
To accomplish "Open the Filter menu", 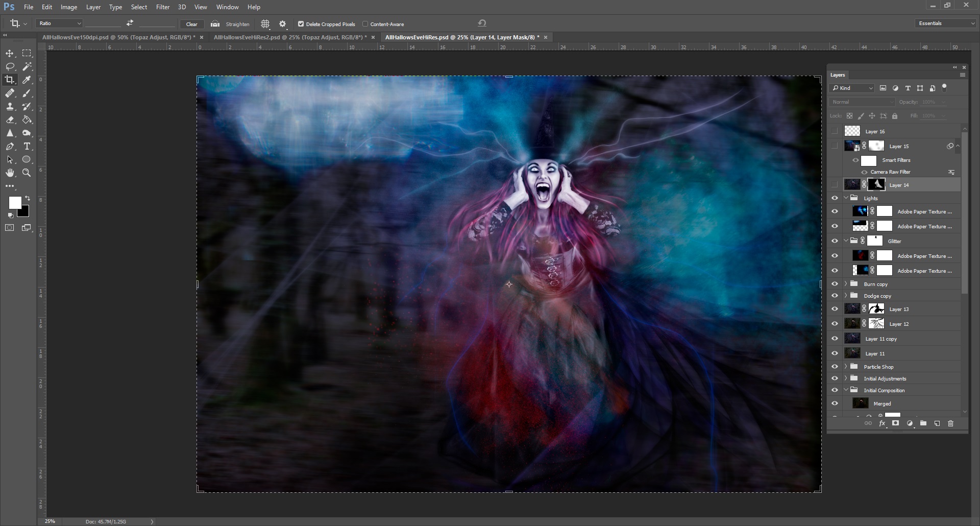I will coord(162,7).
